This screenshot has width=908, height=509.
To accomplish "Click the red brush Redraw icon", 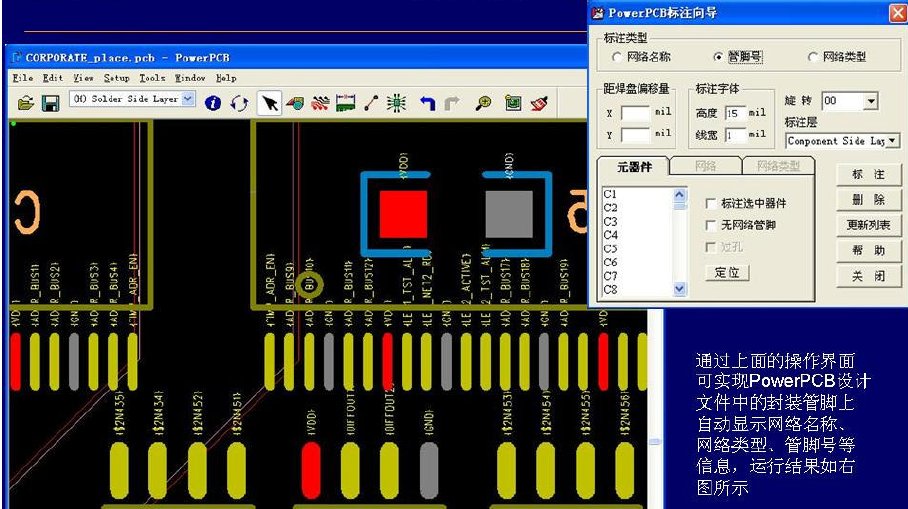I will pyautogui.click(x=539, y=103).
